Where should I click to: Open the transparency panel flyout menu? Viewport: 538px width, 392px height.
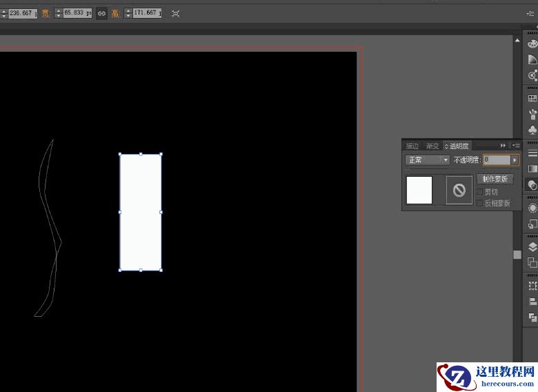click(x=516, y=146)
